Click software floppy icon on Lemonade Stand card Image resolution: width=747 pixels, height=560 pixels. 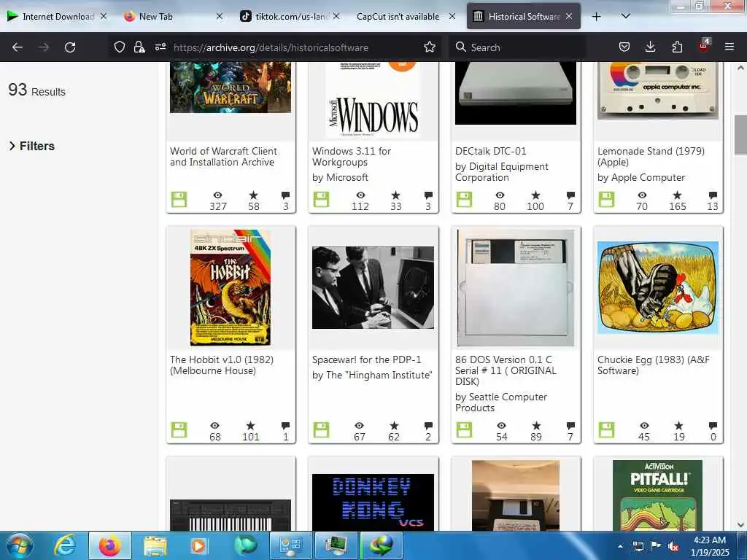[606, 200]
